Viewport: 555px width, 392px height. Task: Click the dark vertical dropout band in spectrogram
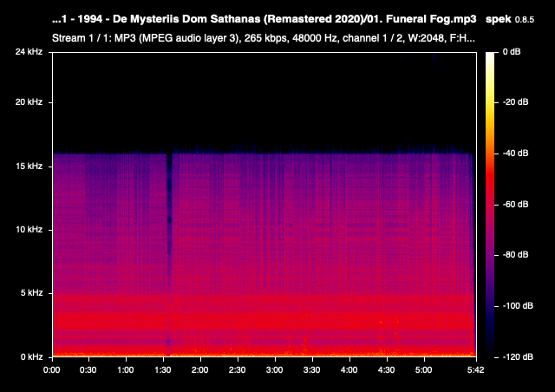pyautogui.click(x=169, y=255)
